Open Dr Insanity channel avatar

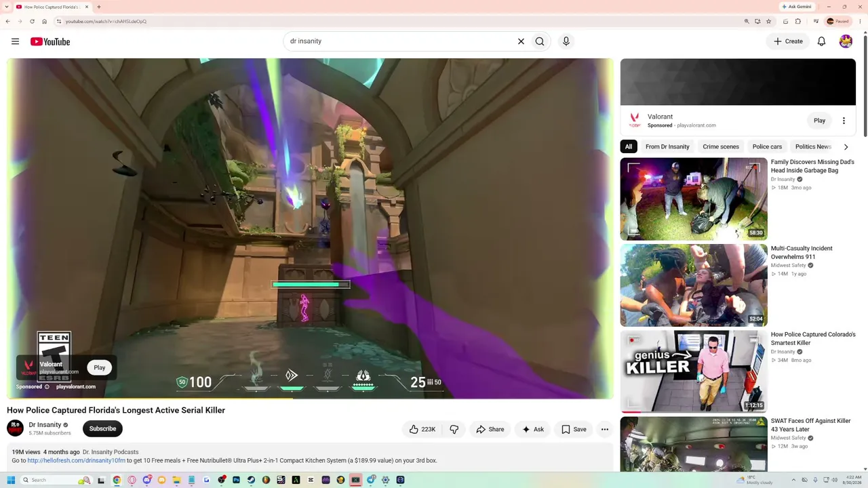tap(15, 428)
